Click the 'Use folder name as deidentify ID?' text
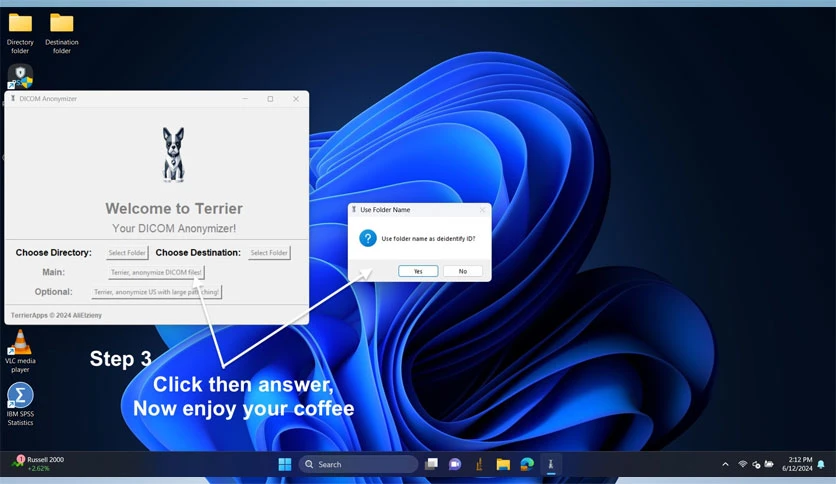 (x=428, y=239)
